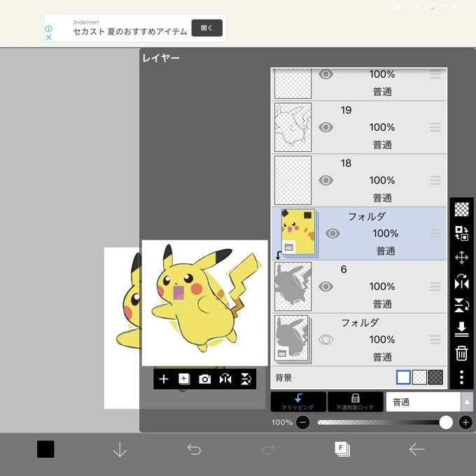This screenshot has height=476, width=476.
Task: Expand the selected yellow フォルダ folder thumbnail
Action: click(x=300, y=233)
